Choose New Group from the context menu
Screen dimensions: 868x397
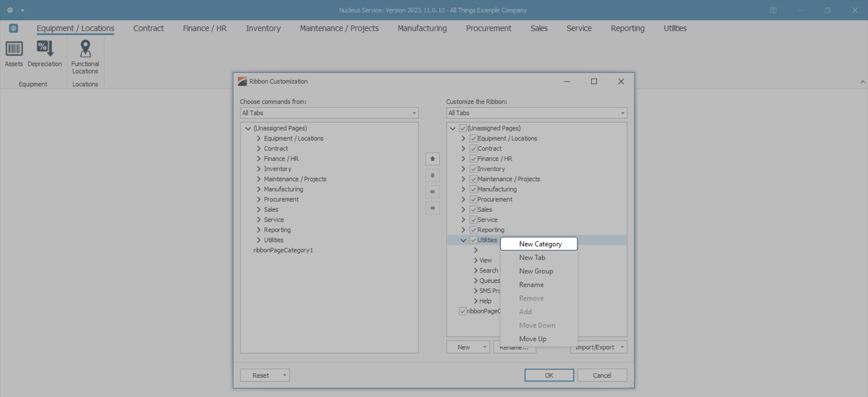point(539,271)
